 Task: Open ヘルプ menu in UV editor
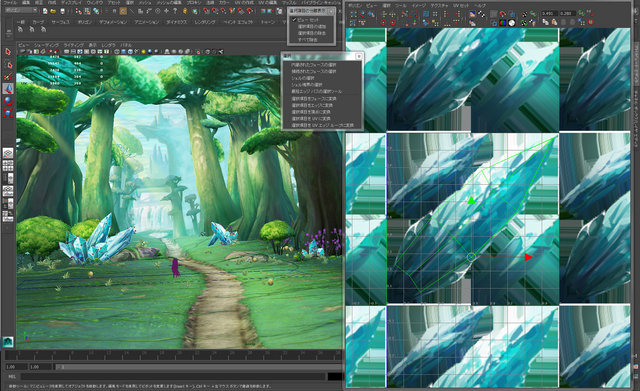point(480,6)
